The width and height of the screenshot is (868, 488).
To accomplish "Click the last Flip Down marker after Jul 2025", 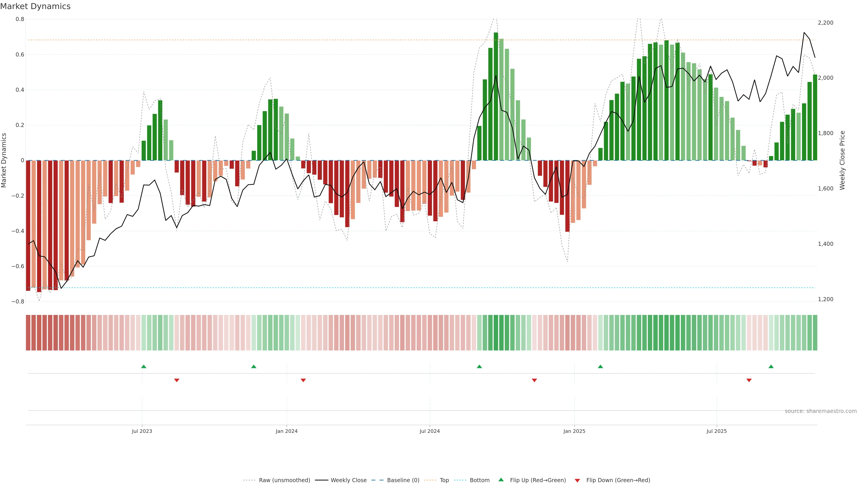I will click(749, 380).
